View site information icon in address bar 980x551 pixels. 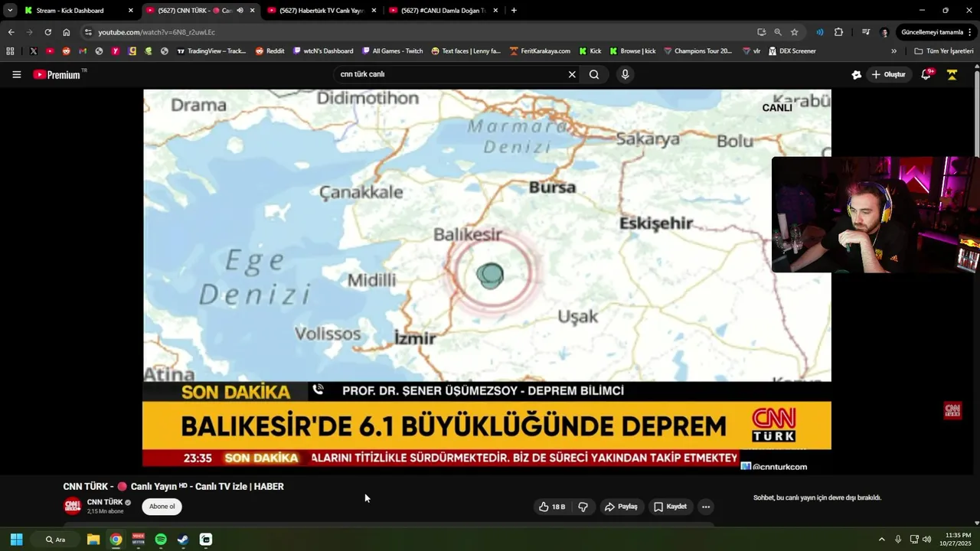[x=88, y=32]
